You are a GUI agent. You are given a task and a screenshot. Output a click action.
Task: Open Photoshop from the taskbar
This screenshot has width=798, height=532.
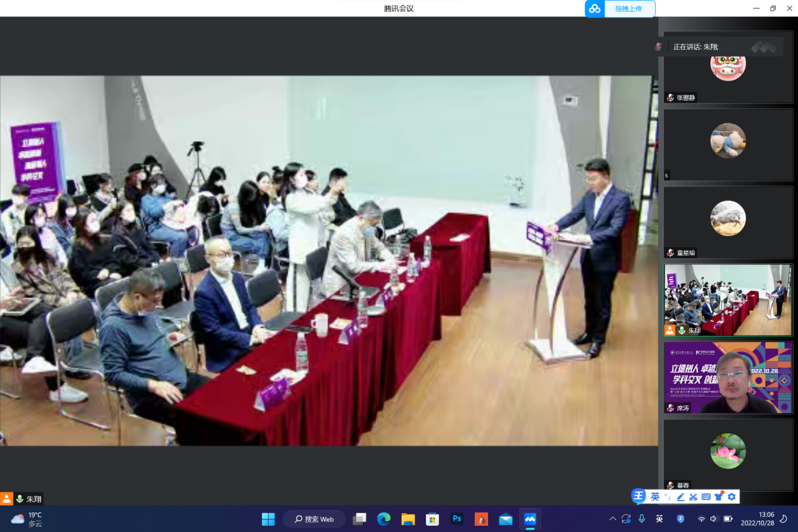tap(457, 519)
